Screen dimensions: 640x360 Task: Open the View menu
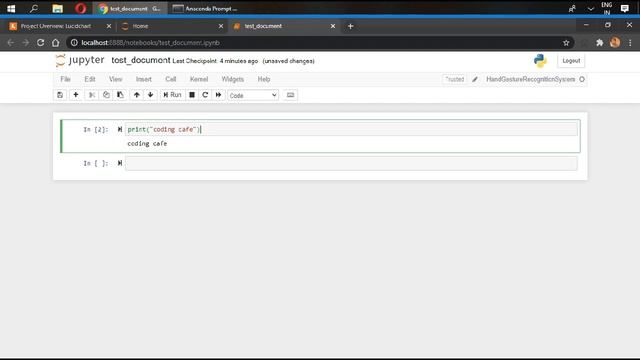[116, 79]
